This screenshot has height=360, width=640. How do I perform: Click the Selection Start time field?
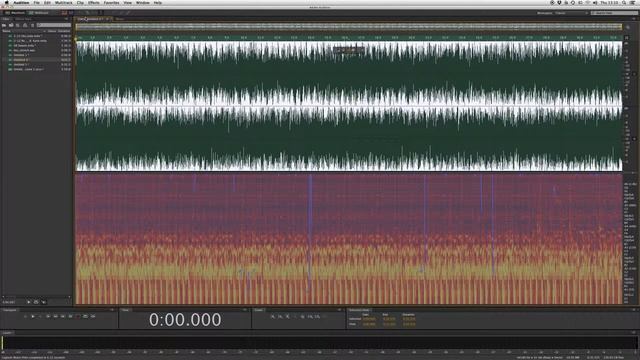point(369,319)
